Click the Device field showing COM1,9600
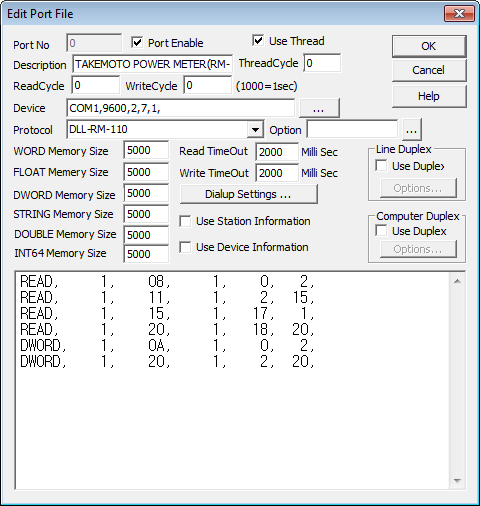480x506 pixels. [x=181, y=108]
